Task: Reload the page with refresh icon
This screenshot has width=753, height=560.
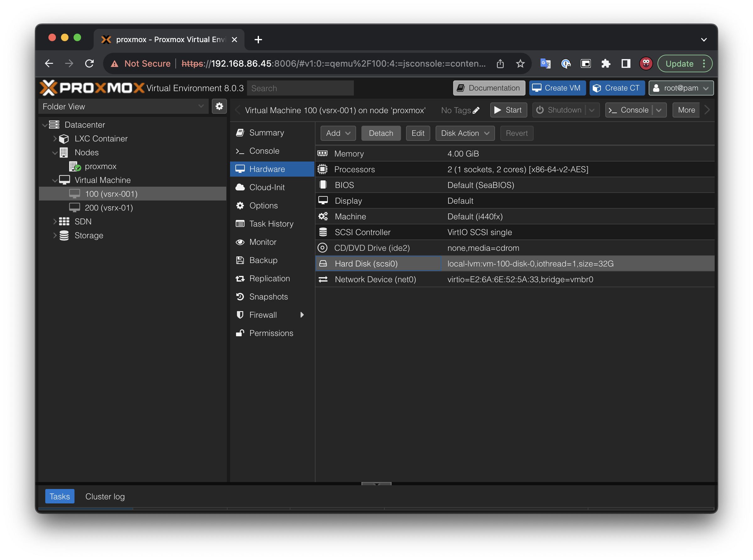Action: click(x=90, y=63)
